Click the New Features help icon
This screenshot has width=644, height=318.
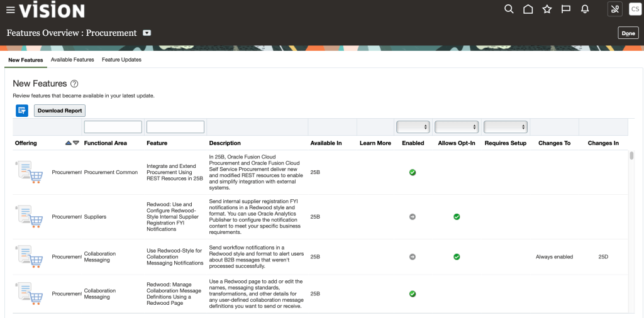(74, 84)
